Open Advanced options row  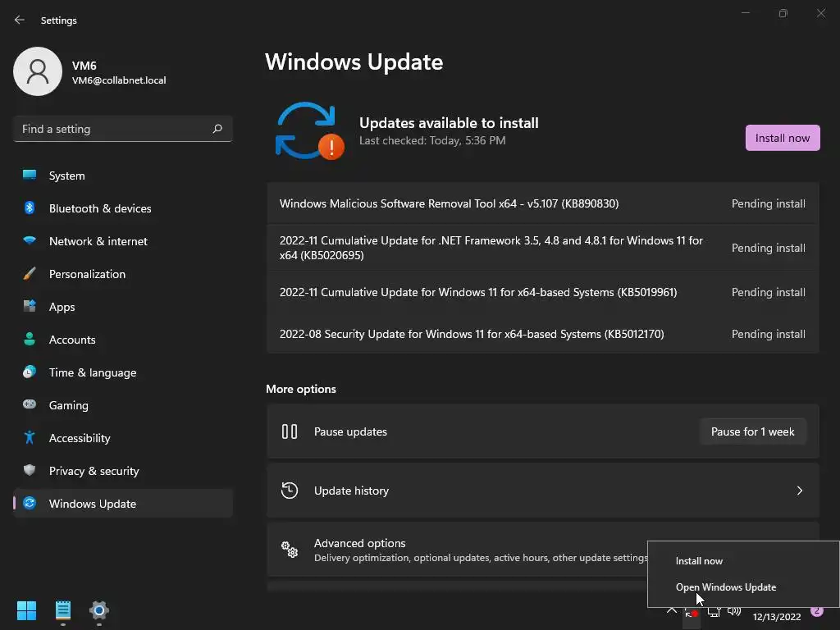(x=543, y=550)
